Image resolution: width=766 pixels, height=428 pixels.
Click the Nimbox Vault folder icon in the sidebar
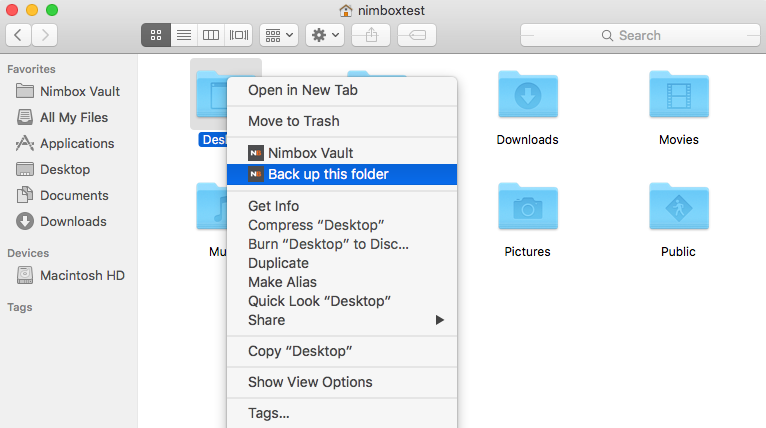[x=25, y=91]
